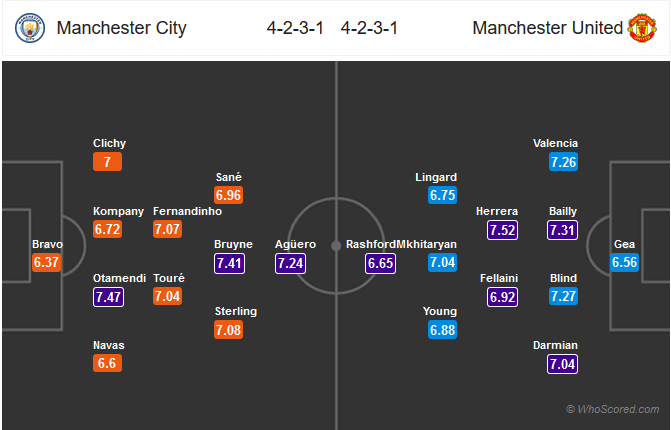Select Valencia's 7.26 rating badge
The height and width of the screenshot is (430, 671).
(563, 162)
